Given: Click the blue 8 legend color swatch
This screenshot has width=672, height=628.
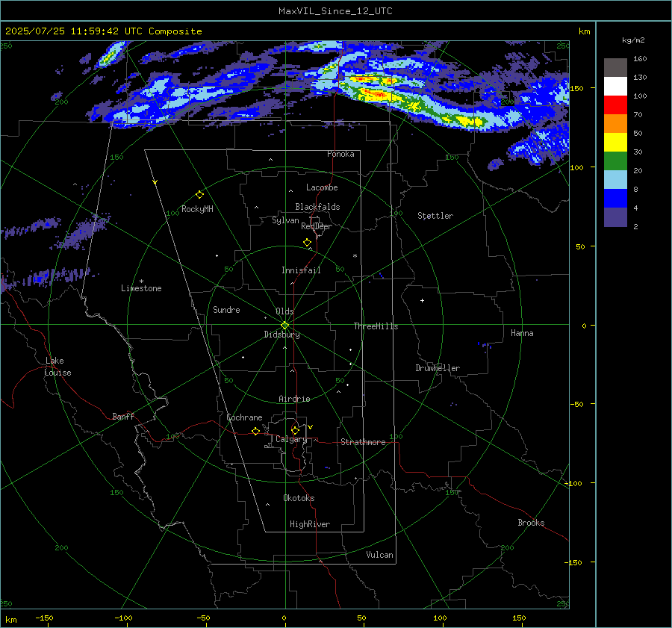Looking at the screenshot, I should [x=615, y=199].
